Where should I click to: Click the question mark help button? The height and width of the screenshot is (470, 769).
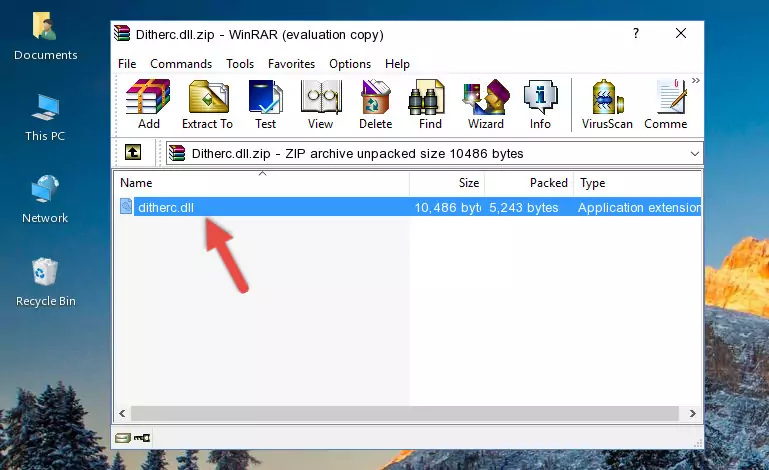(636, 33)
